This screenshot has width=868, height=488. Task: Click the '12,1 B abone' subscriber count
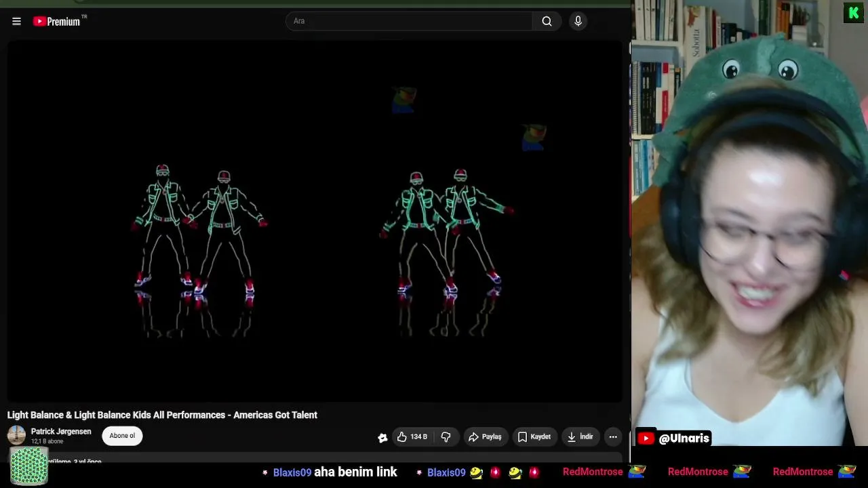(47, 441)
